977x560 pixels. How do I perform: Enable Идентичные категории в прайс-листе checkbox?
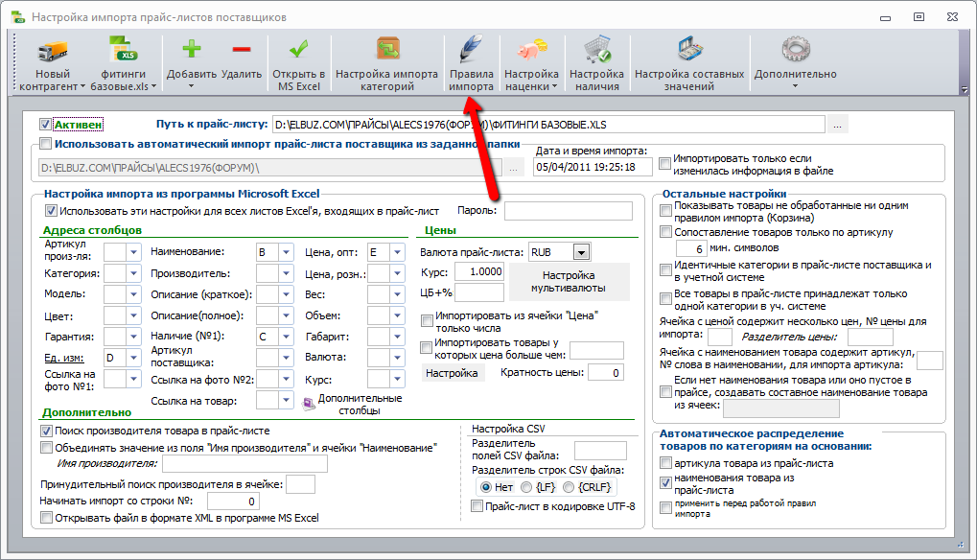click(665, 269)
